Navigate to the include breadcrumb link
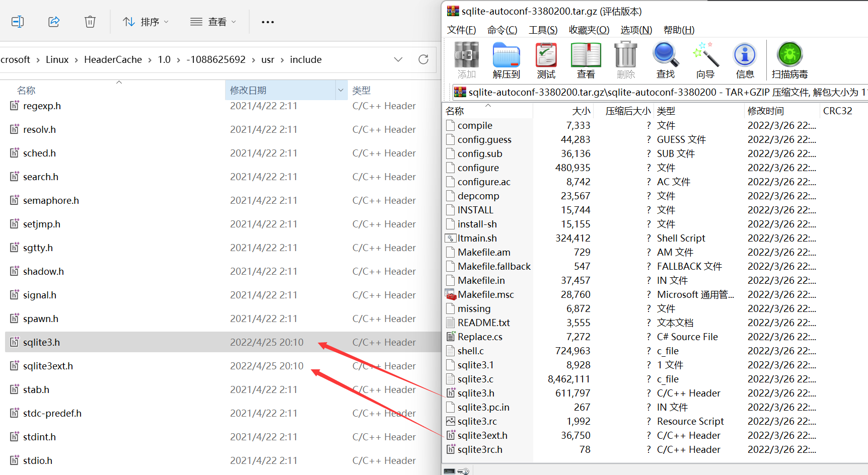The width and height of the screenshot is (868, 475). coord(306,59)
